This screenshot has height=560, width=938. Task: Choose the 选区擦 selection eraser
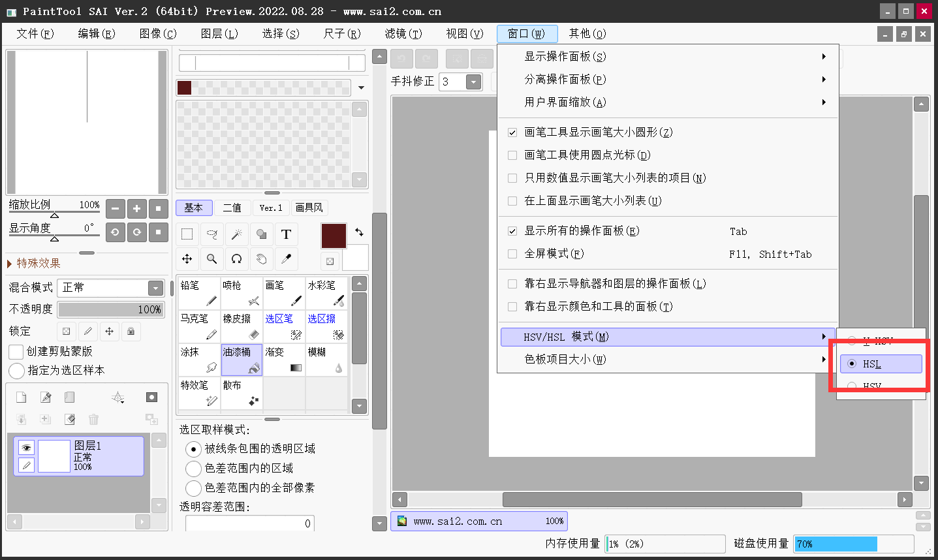coord(326,326)
